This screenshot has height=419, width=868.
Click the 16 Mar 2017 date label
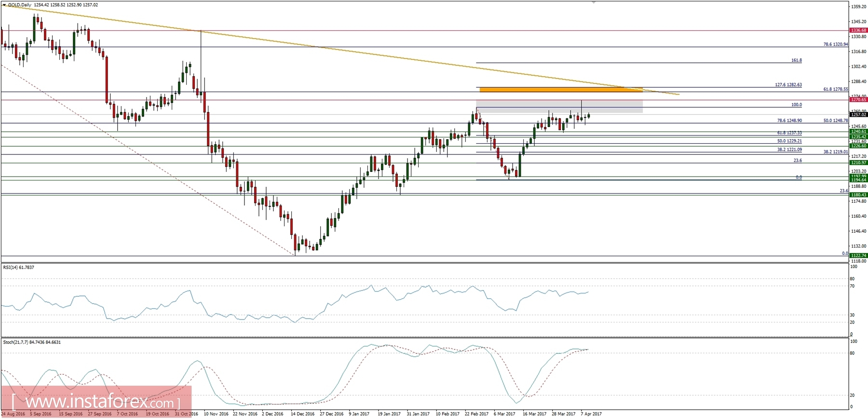click(x=534, y=414)
